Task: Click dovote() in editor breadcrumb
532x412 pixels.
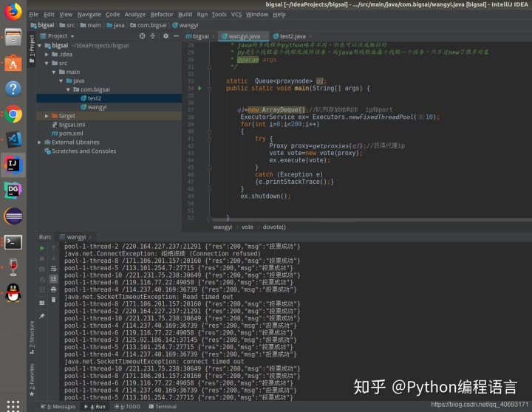Action: (274, 227)
